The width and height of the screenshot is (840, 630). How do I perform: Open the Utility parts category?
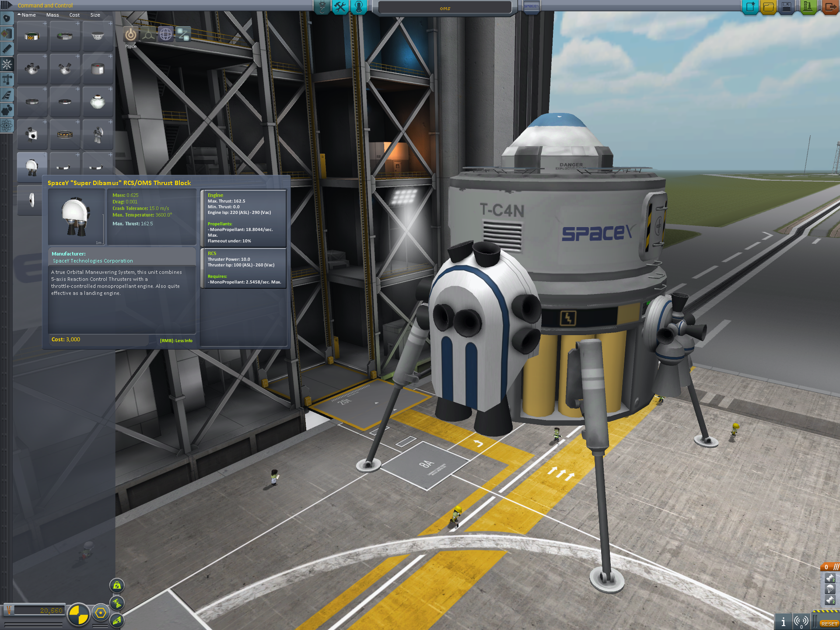pyautogui.click(x=7, y=110)
